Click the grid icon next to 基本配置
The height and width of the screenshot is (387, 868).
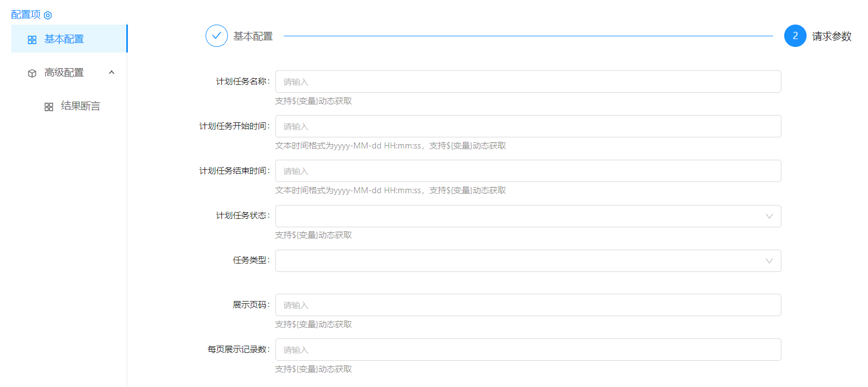[32, 40]
